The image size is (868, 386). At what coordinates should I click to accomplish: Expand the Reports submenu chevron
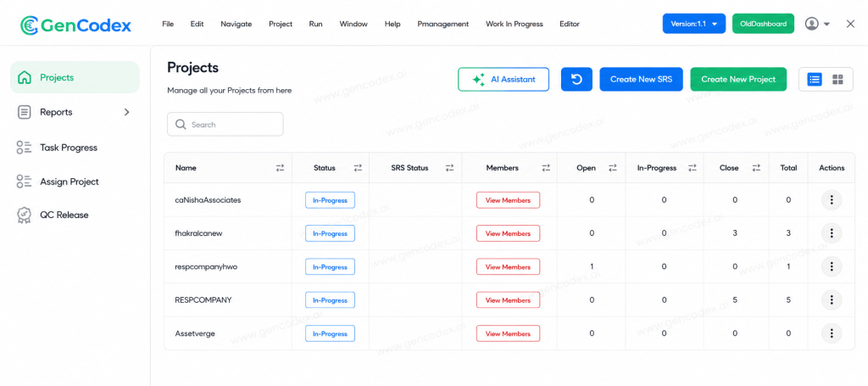(x=127, y=112)
